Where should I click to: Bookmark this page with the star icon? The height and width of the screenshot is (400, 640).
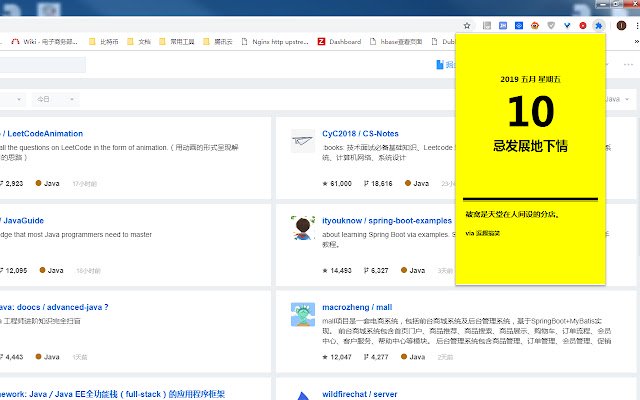(467, 26)
